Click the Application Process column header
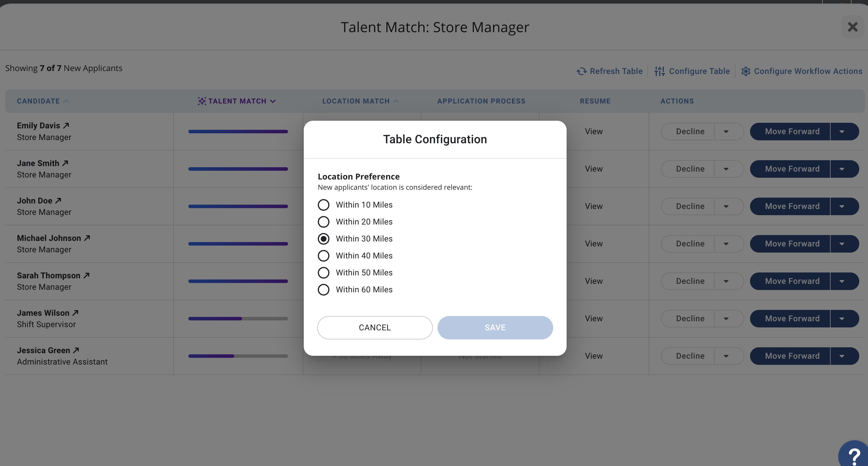 coord(481,101)
